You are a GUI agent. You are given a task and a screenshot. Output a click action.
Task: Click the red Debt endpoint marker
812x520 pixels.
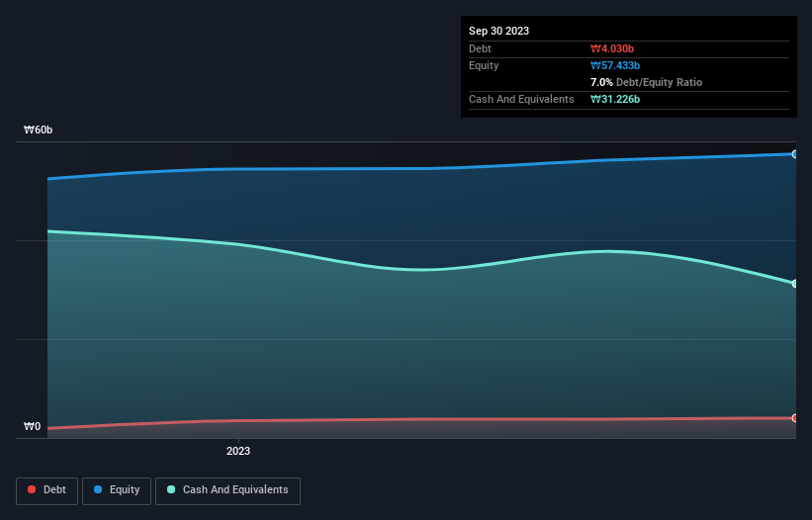[795, 418]
